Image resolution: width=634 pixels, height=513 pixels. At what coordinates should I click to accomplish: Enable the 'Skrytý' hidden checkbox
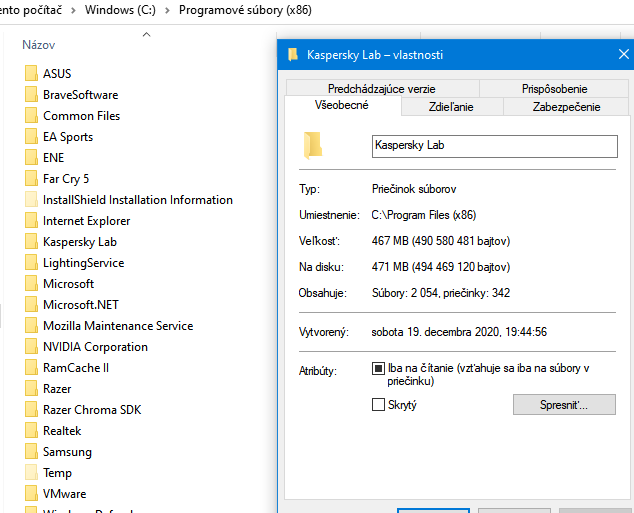click(378, 405)
